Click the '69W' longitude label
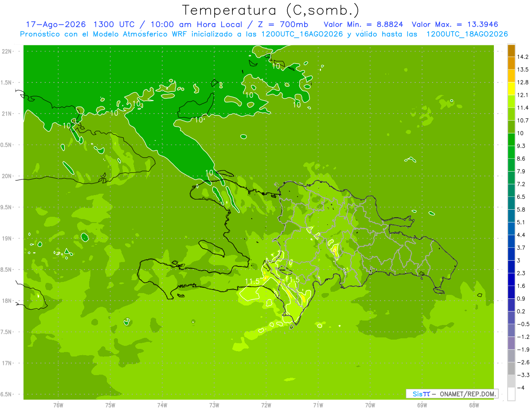 (422, 405)
